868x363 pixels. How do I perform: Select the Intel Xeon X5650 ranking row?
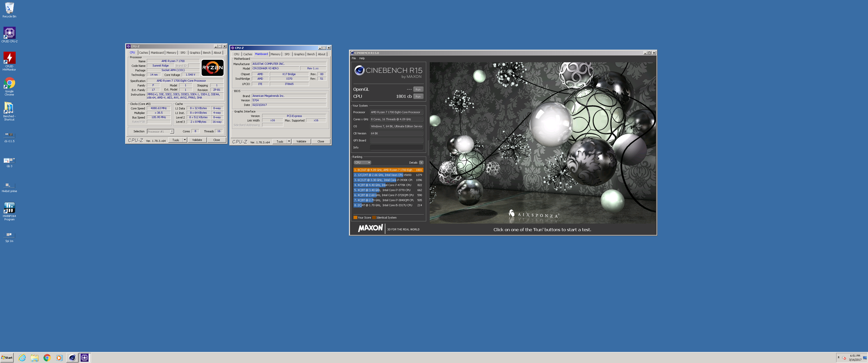[388, 175]
